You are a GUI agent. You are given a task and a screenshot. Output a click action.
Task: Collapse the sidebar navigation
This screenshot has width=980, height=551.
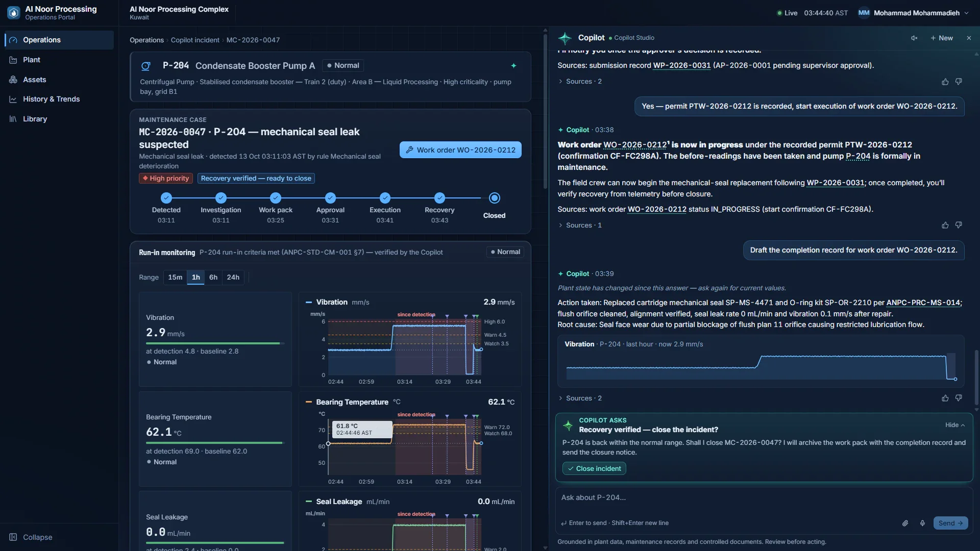point(31,537)
